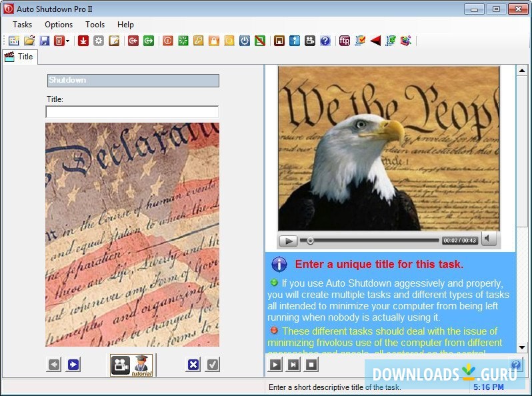Expand the delete icon dropdown arrow

(68, 41)
